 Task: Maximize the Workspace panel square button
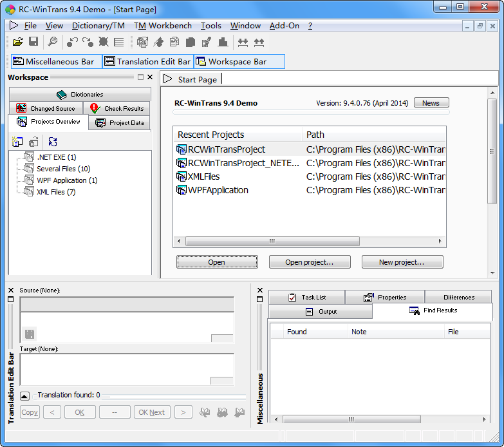click(140, 77)
